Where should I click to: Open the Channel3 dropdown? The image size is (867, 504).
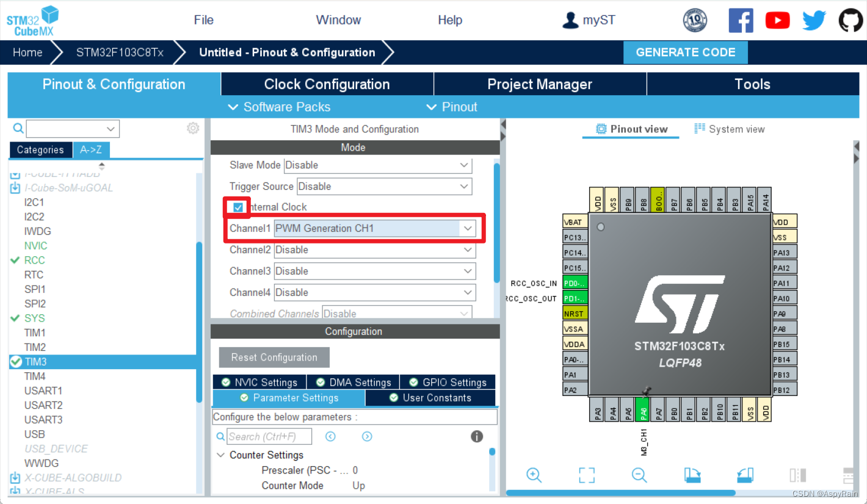pyautogui.click(x=375, y=271)
